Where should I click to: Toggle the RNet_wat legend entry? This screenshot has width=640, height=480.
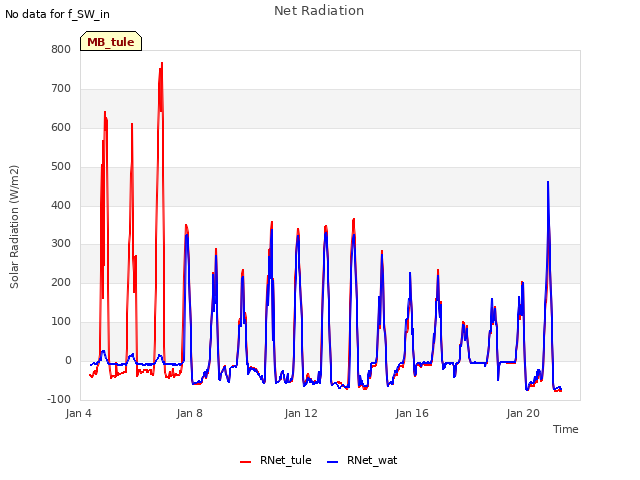362,460
